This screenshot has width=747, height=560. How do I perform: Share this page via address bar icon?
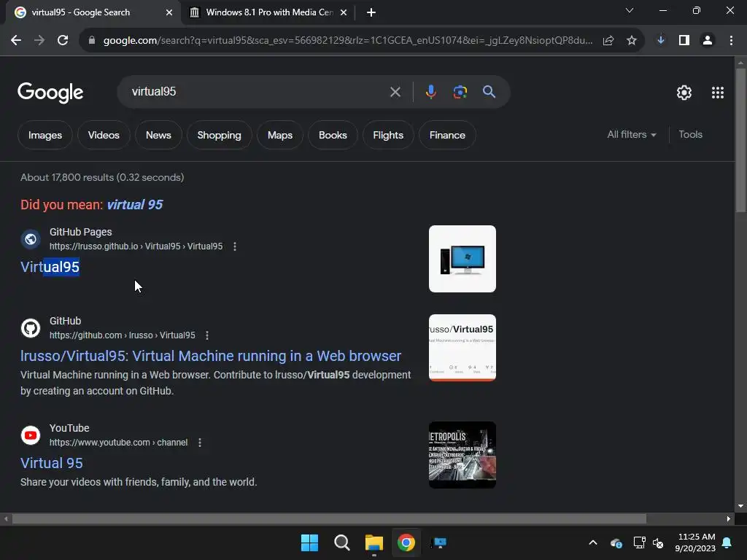[608, 41]
